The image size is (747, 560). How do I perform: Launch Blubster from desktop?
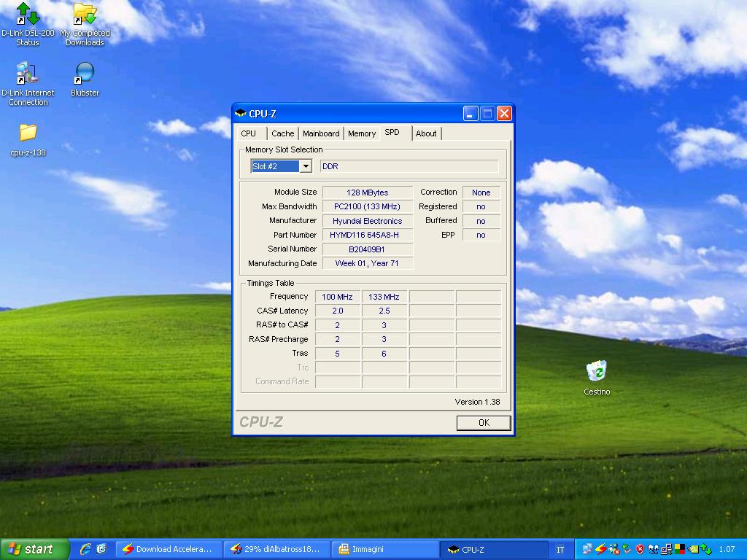click(85, 79)
